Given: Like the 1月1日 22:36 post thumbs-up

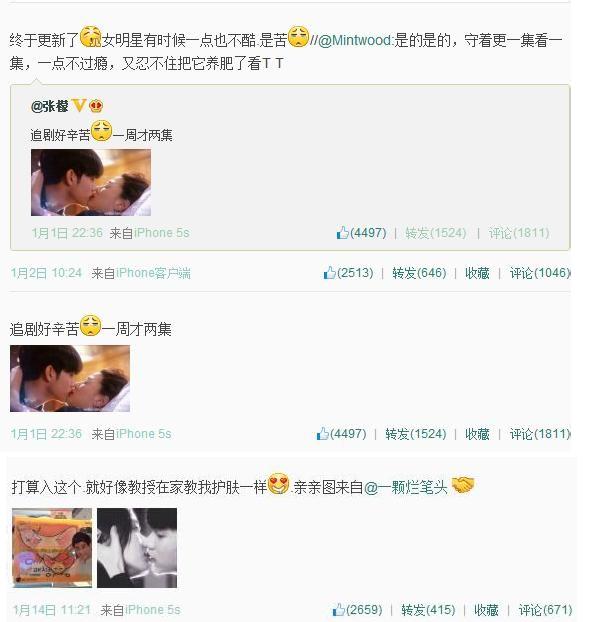Looking at the screenshot, I should click(x=323, y=433).
